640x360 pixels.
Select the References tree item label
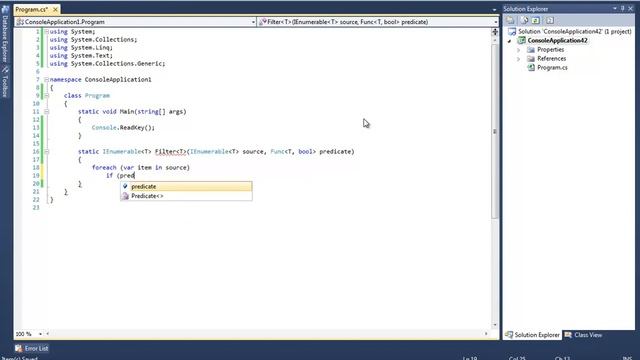[x=551, y=59]
